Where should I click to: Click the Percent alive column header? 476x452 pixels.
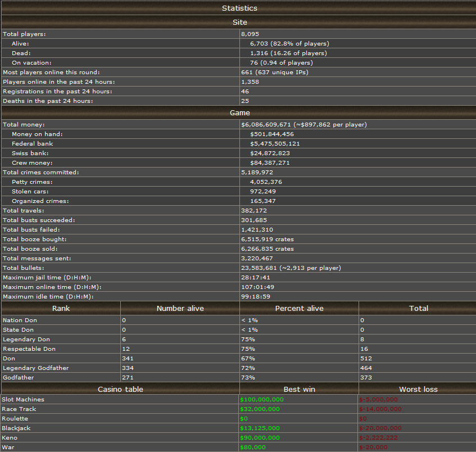tap(300, 308)
